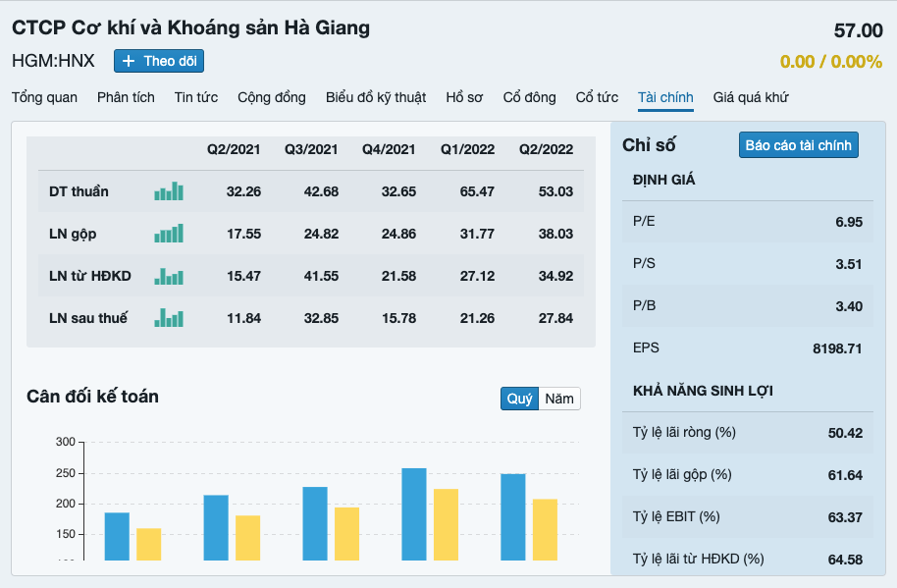
Task: Click the Tỷ lệ lãi ròng (%) row
Action: [x=748, y=433]
